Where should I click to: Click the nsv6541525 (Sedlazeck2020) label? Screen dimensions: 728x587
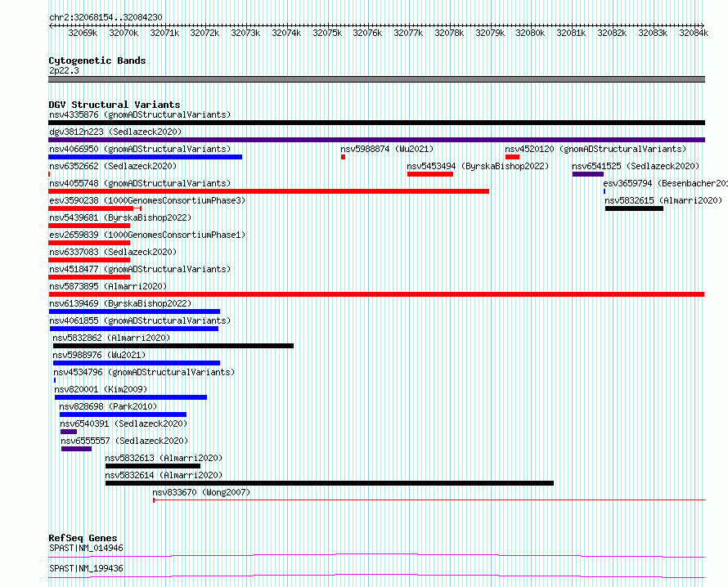636,166
